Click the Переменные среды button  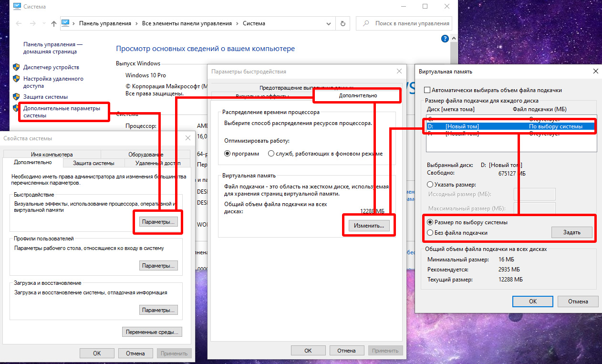click(152, 332)
